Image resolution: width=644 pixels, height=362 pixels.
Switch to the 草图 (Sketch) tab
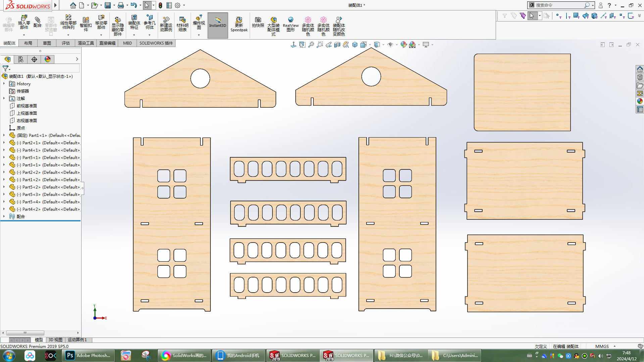pos(47,43)
